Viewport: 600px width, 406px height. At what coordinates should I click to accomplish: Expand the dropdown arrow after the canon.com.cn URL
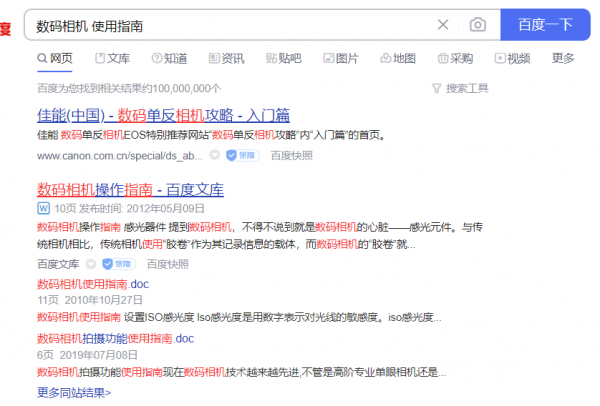pos(213,155)
